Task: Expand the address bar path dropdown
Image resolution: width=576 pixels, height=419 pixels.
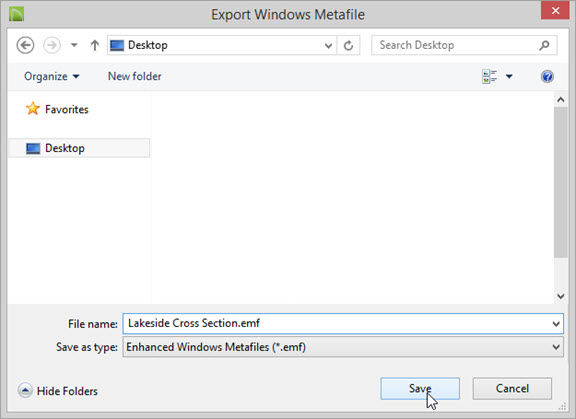Action: coord(328,46)
